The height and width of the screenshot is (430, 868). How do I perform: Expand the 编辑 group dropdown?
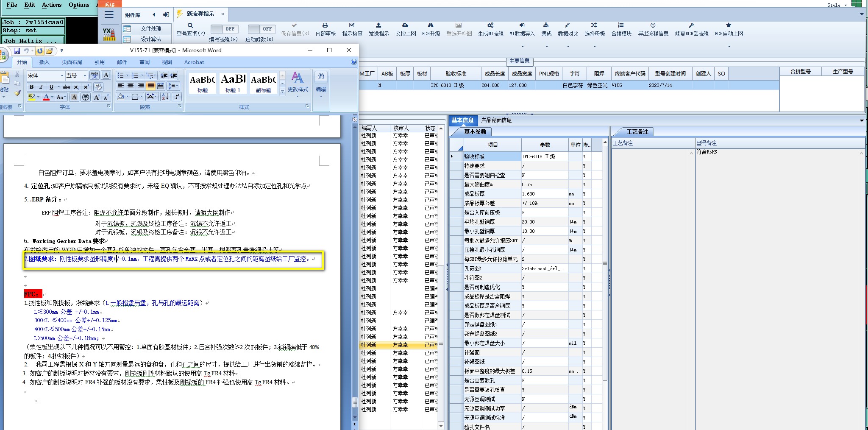tap(321, 97)
